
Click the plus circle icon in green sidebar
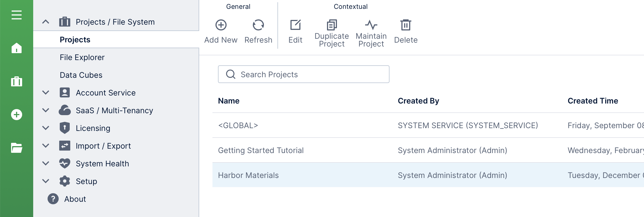click(17, 115)
